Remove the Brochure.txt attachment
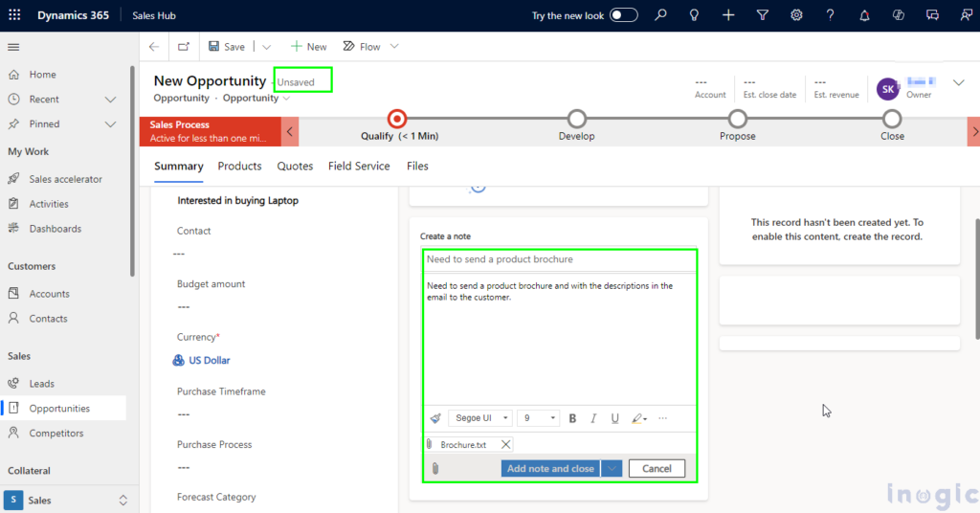 point(505,444)
